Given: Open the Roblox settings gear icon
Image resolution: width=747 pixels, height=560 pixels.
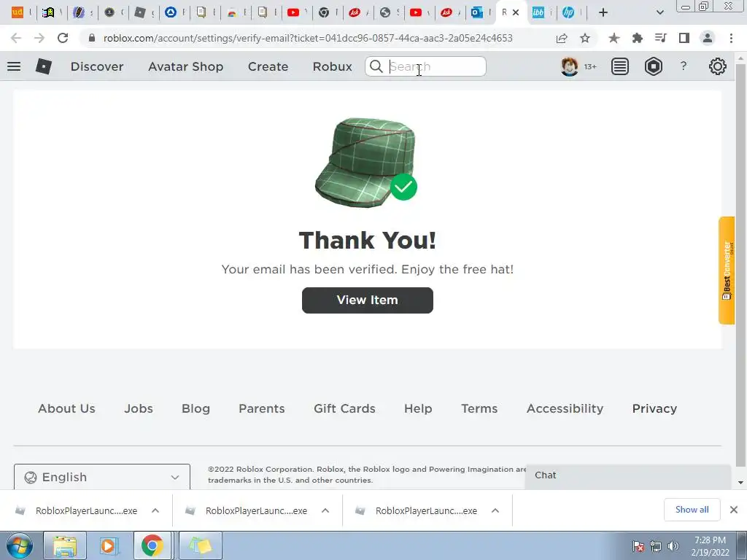Looking at the screenshot, I should pyautogui.click(x=717, y=66).
